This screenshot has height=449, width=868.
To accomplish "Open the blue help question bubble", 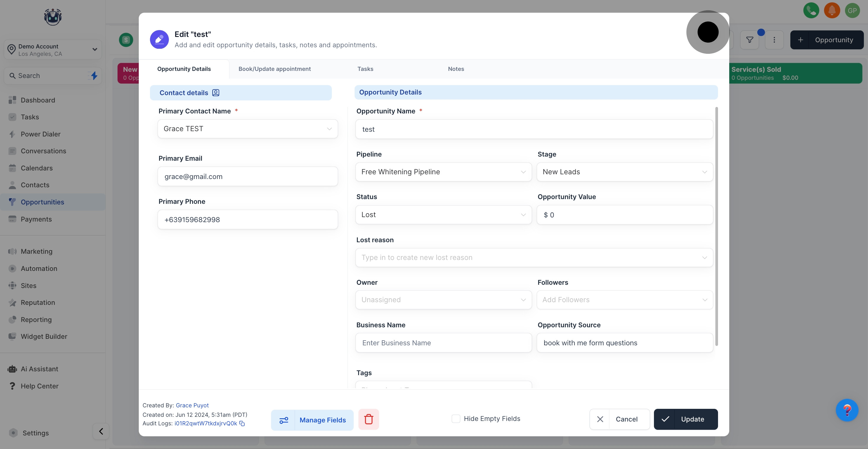I will tap(846, 410).
